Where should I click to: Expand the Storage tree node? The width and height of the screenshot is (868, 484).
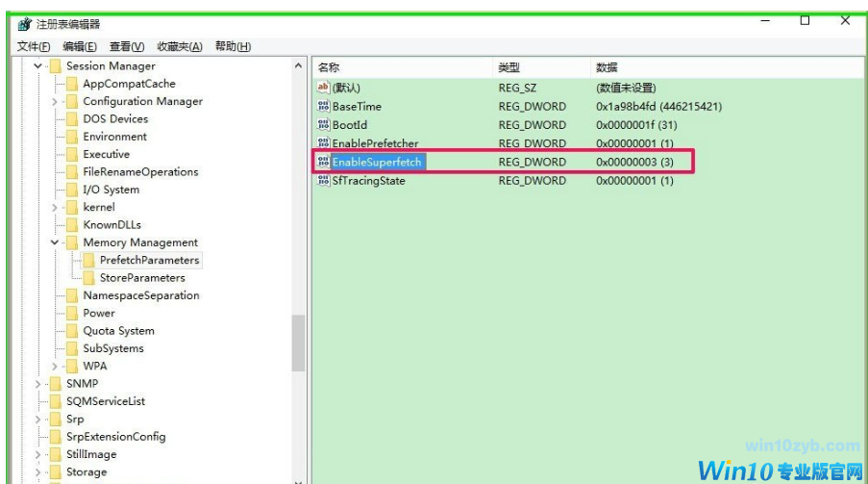point(37,472)
